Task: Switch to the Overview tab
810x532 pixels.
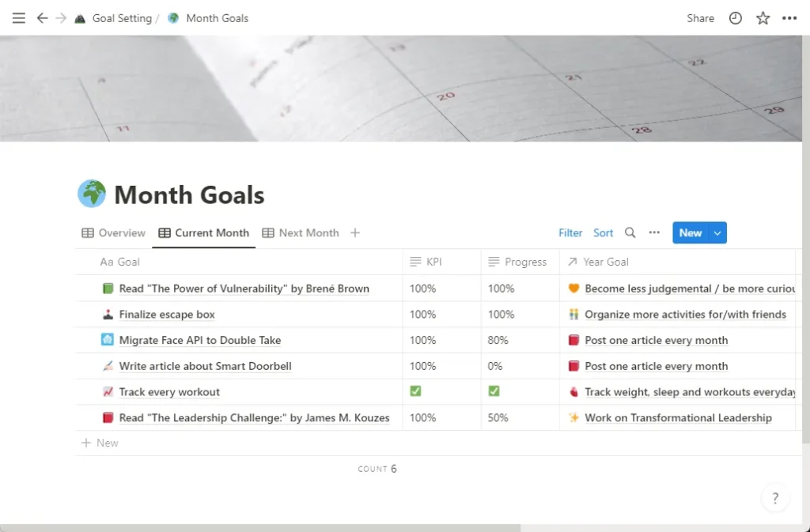Action: click(x=114, y=232)
